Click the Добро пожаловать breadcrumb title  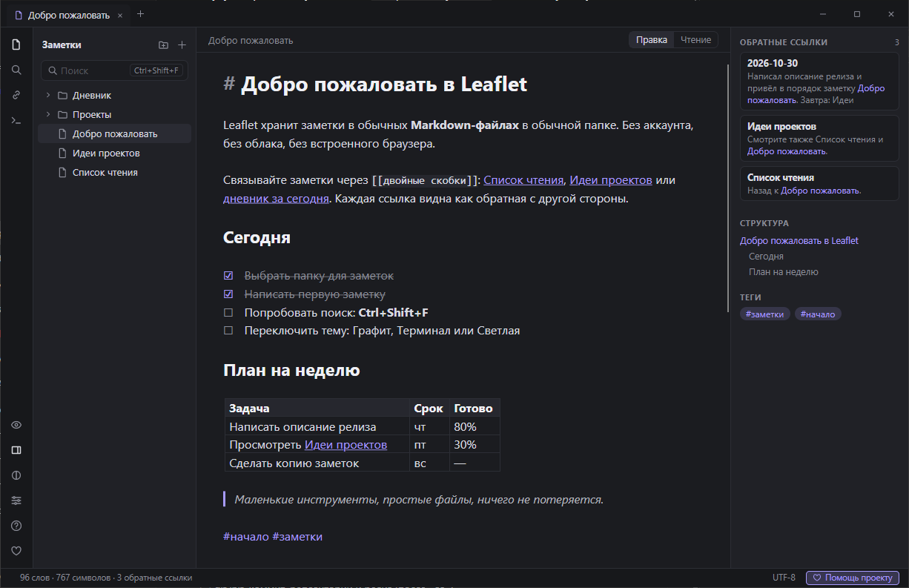pos(251,40)
